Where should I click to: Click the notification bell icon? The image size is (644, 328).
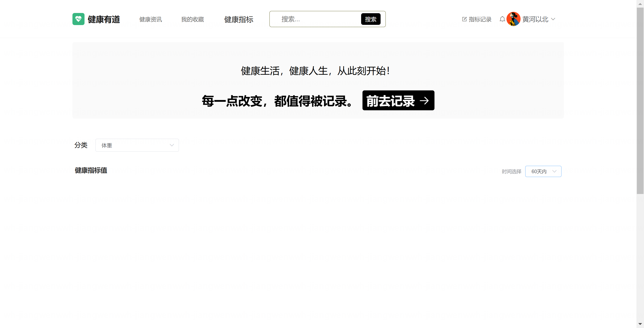(502, 19)
